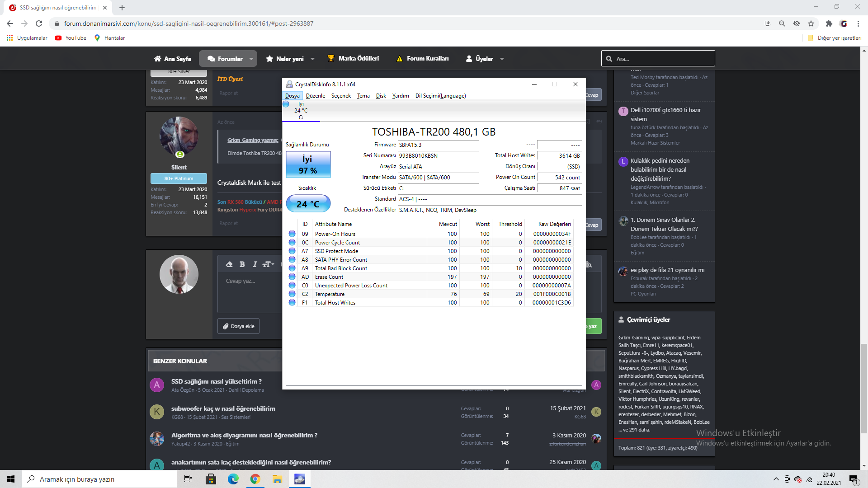The image size is (868, 488).
Task: Open the Marka Ödülleri trophy link
Action: coord(354,59)
